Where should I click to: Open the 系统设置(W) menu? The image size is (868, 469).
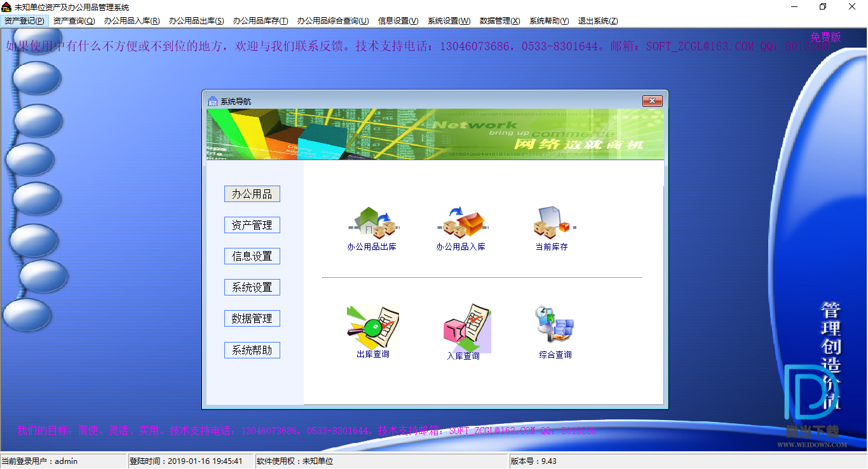tap(449, 20)
